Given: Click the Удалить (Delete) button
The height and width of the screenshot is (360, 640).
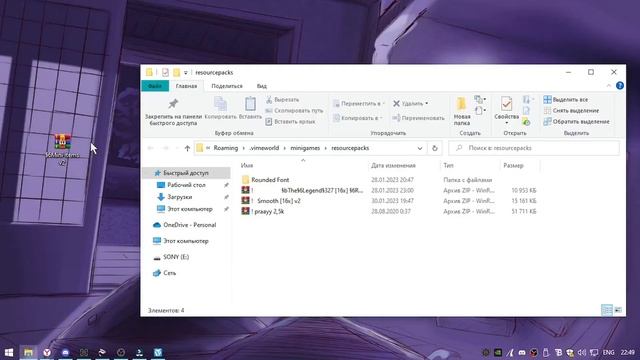Looking at the screenshot, I should (410, 104).
